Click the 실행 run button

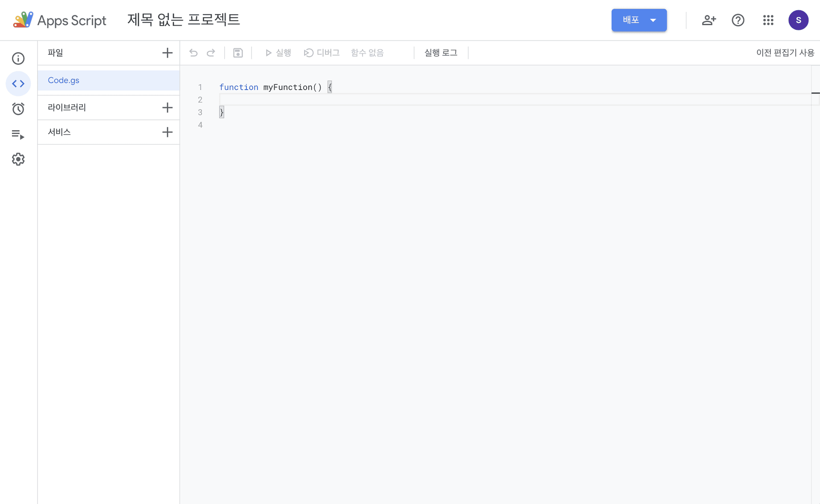coord(278,53)
